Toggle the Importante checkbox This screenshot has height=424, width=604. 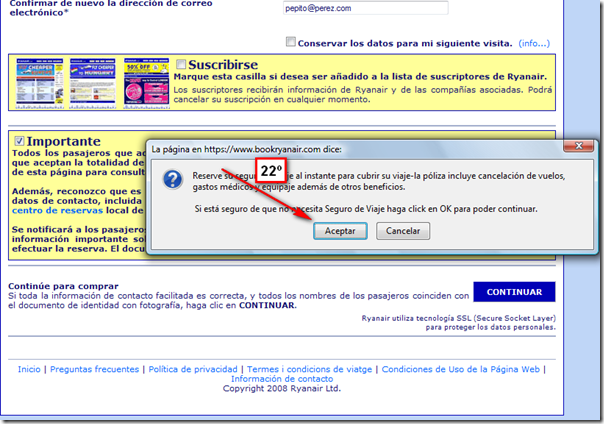[x=19, y=141]
